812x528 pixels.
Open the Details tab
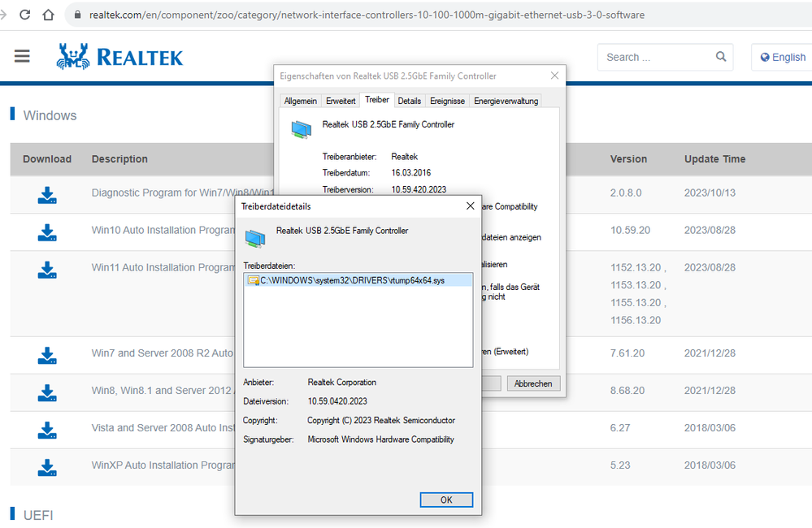(x=409, y=101)
